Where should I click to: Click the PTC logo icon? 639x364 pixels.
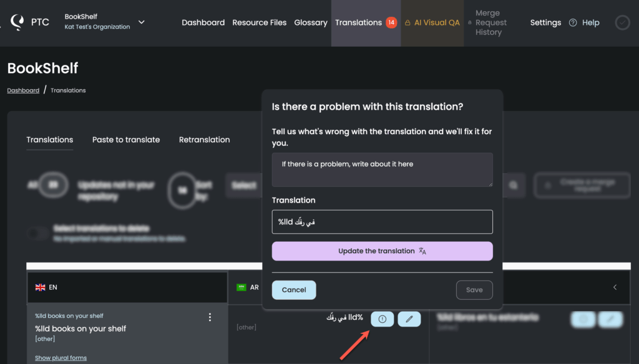pyautogui.click(x=17, y=22)
